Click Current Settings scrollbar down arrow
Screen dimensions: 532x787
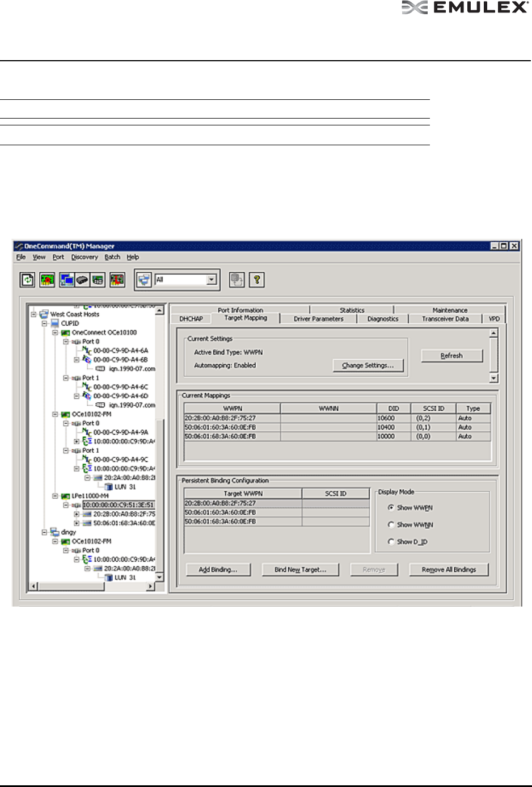(x=493, y=378)
